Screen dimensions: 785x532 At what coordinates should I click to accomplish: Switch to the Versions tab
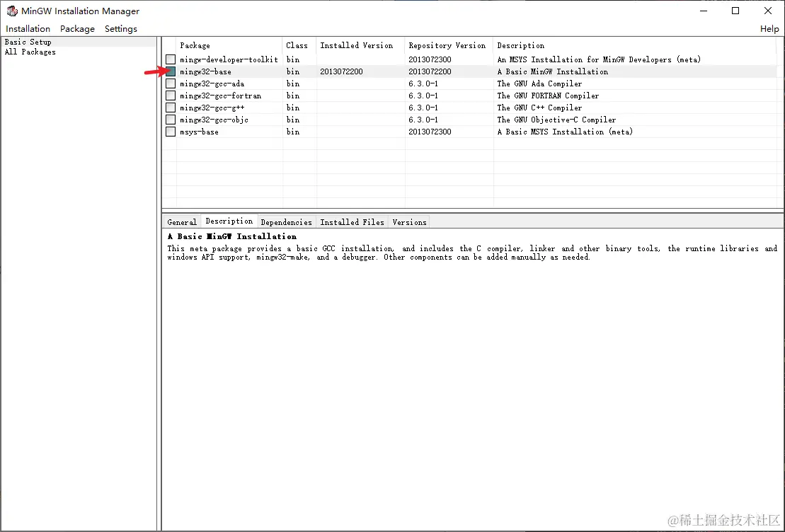point(410,221)
